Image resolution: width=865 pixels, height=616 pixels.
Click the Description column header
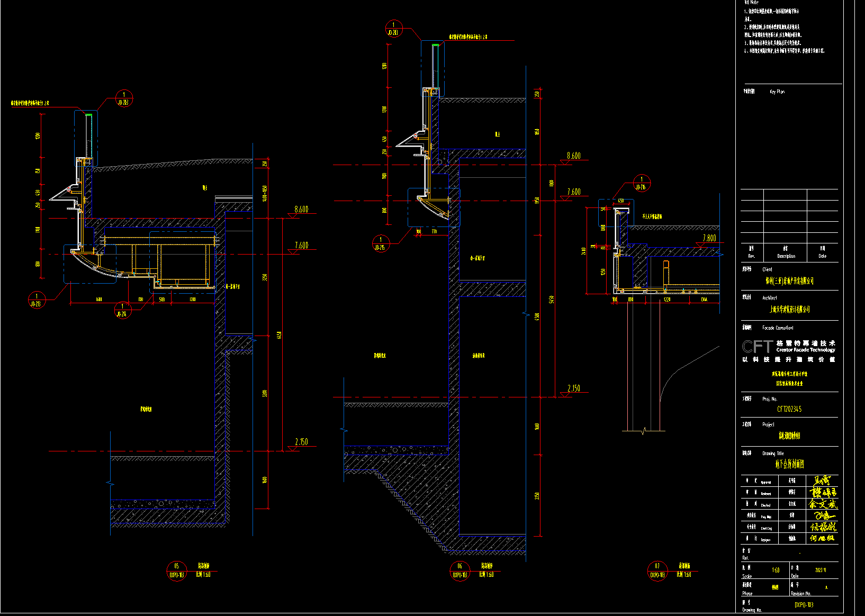tap(786, 256)
